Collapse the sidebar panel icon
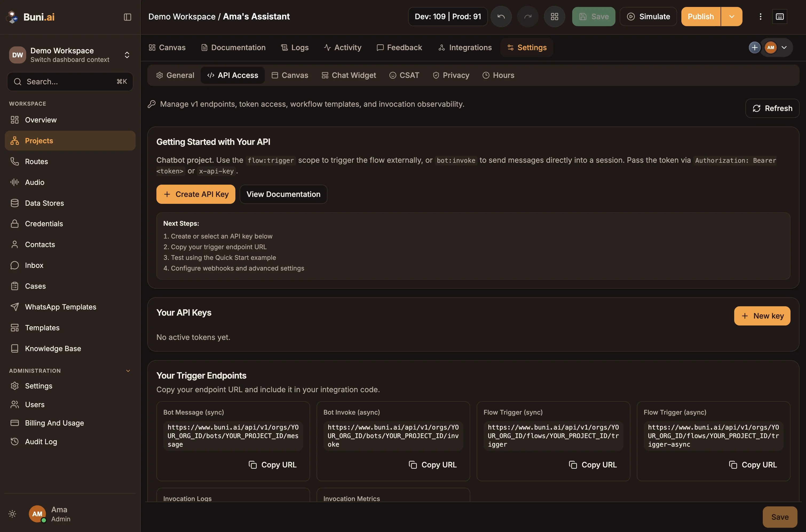Viewport: 806px width, 532px height. 127,17
